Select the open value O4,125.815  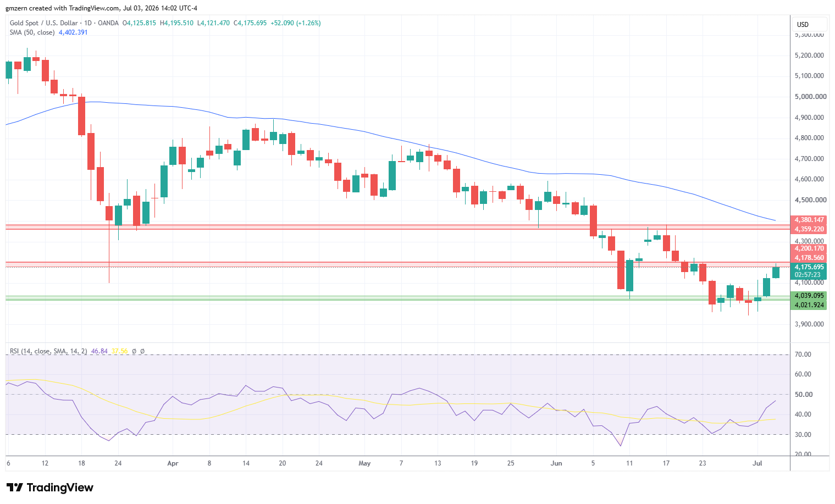click(x=139, y=23)
